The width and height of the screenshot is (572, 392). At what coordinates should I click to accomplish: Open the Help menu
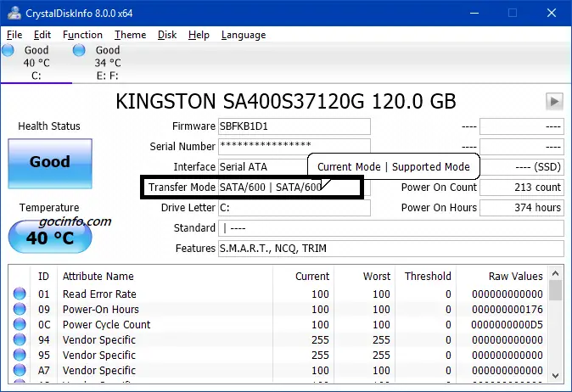click(x=199, y=35)
